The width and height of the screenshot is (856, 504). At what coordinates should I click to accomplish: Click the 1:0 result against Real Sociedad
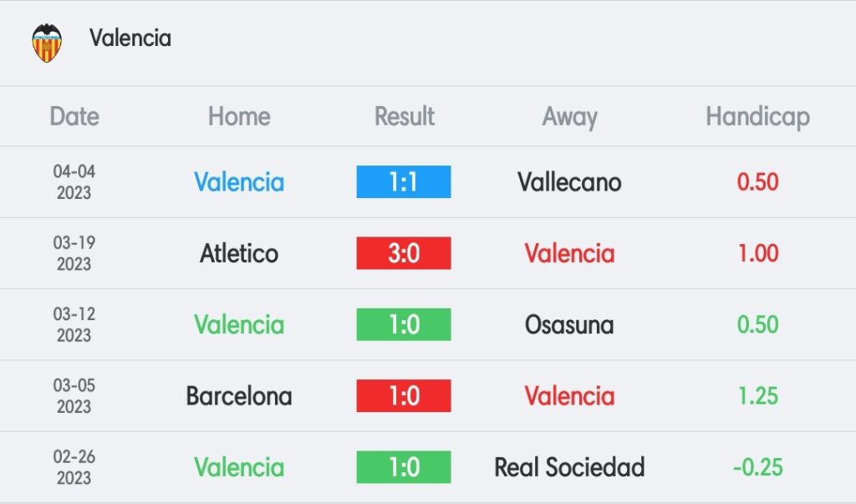pos(404,467)
